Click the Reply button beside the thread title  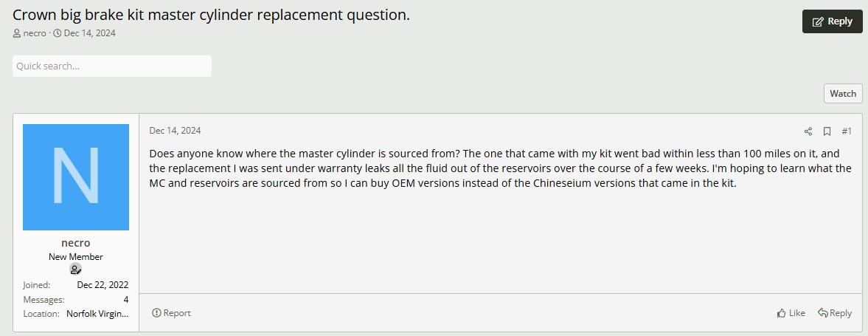point(832,21)
